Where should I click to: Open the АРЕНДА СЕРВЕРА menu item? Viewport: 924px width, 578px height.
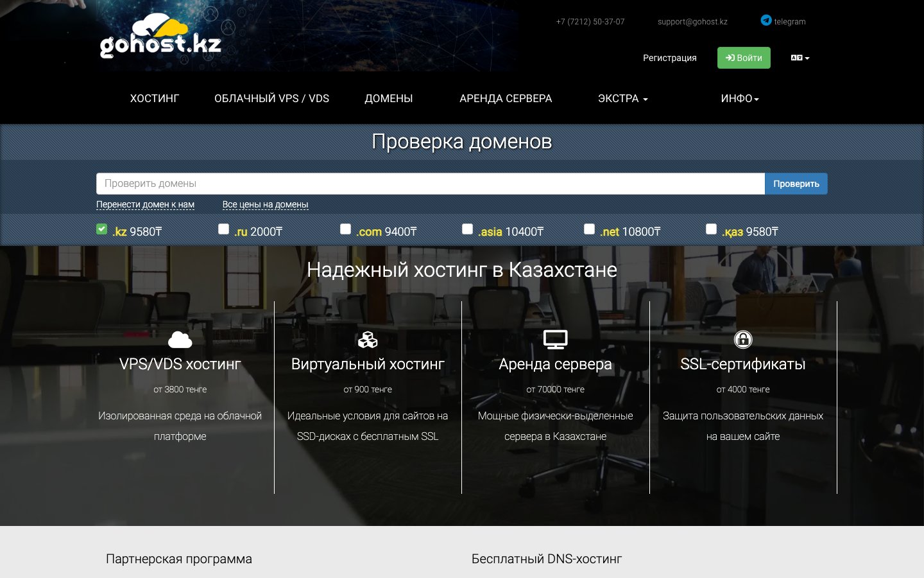pyautogui.click(x=506, y=99)
